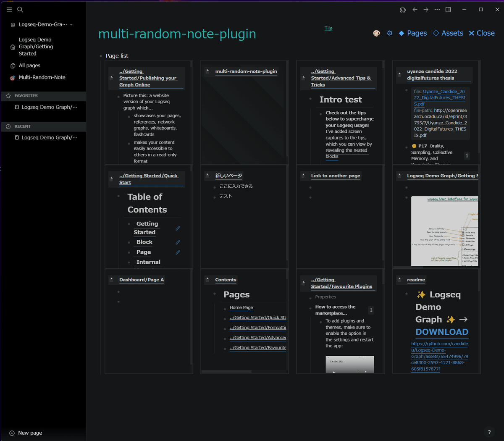The image size is (504, 441).
Task: Open the search from the left sidebar
Action: (19, 9)
